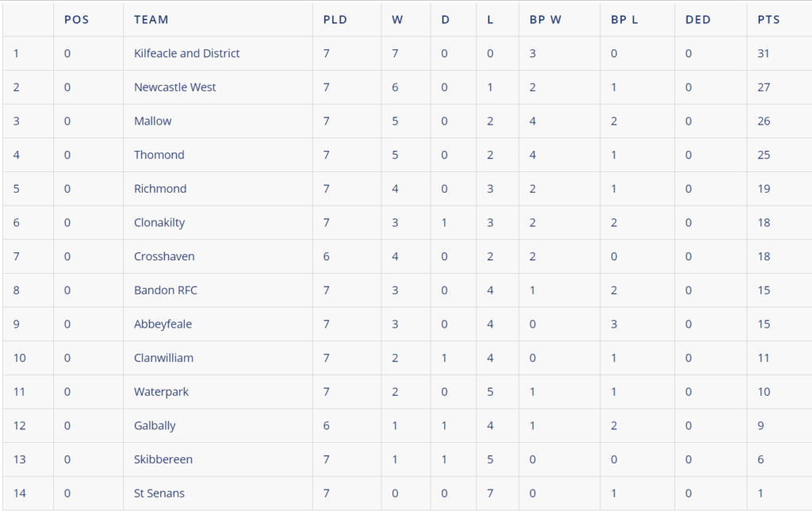
Task: Select the BP W column header
Action: (545, 19)
